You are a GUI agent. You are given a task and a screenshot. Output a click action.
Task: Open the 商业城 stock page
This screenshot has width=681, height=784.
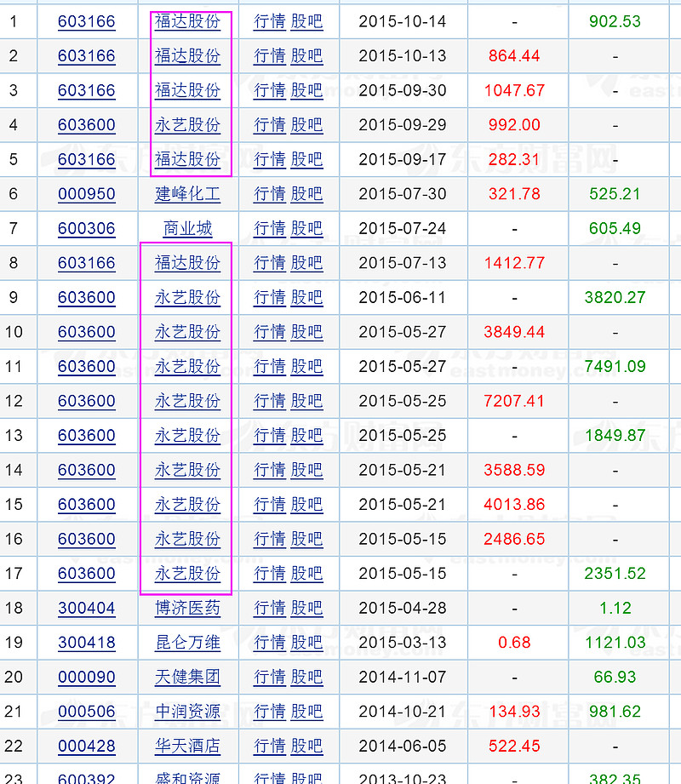pyautogui.click(x=187, y=228)
